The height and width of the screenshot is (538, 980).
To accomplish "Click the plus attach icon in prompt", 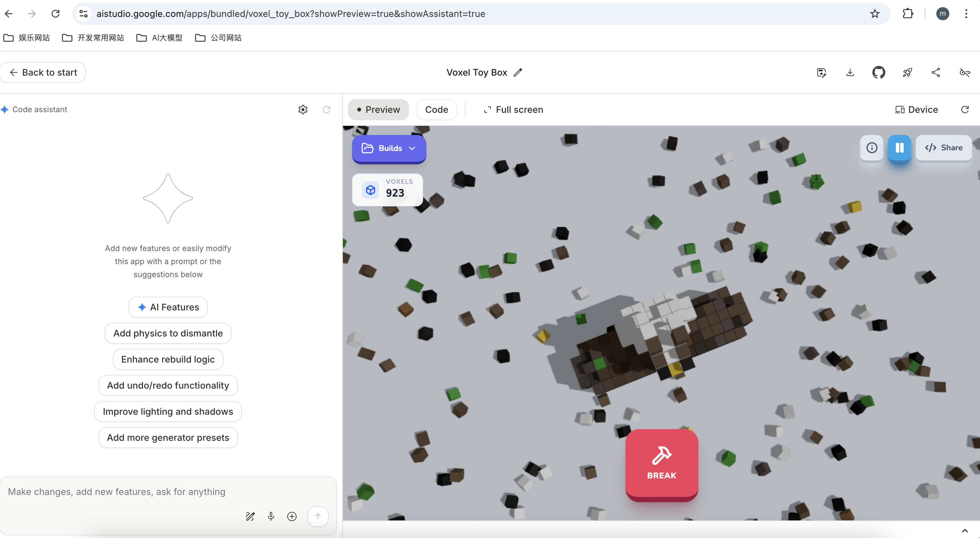I will click(x=292, y=516).
